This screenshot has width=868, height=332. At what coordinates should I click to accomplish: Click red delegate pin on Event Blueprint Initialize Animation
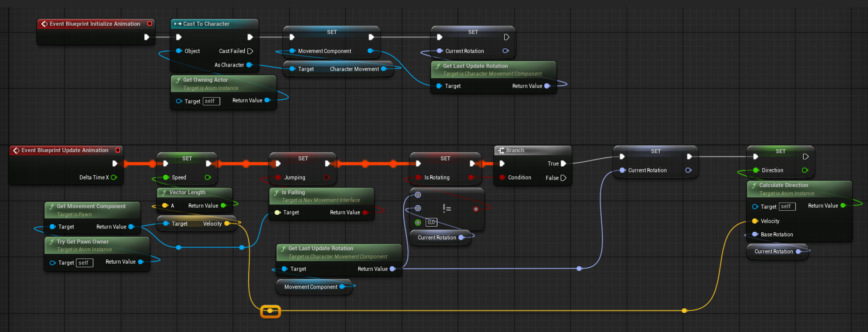click(150, 24)
